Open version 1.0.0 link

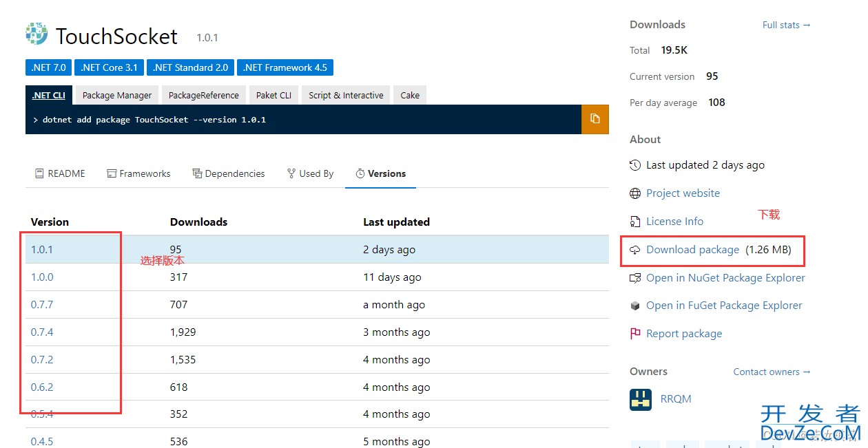pyautogui.click(x=42, y=277)
